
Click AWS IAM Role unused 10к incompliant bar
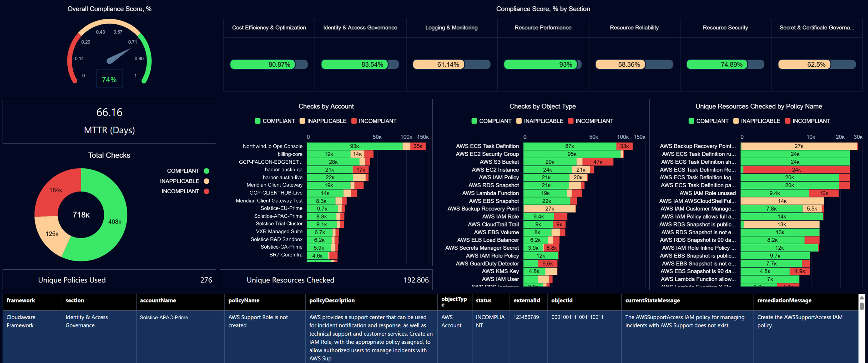[824, 193]
